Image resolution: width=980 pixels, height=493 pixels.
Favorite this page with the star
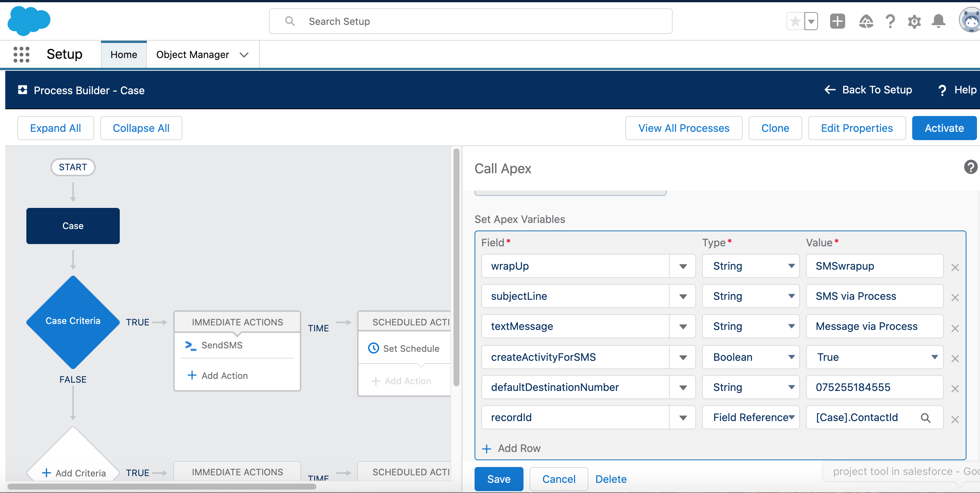pyautogui.click(x=795, y=21)
